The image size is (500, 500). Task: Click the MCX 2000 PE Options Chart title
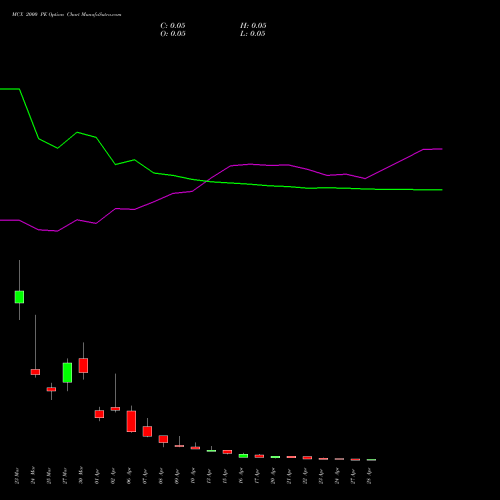(x=67, y=15)
